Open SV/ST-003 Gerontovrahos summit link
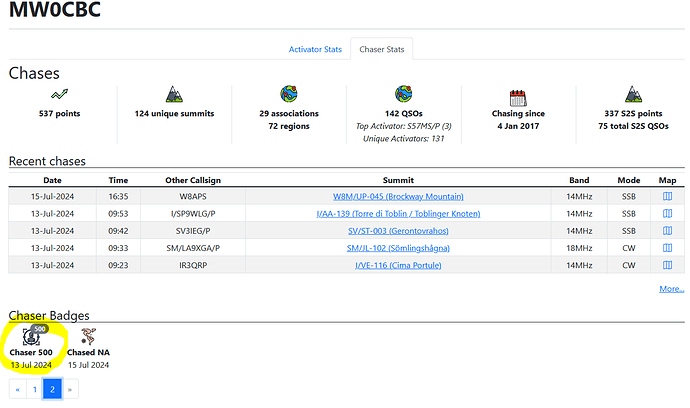 pyautogui.click(x=398, y=231)
